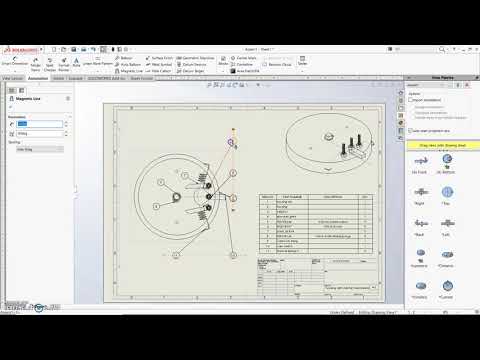This screenshot has width=480, height=360.
Task: Switch to the SOLIDWORKS Add-Ins tab
Action: pyautogui.click(x=106, y=78)
